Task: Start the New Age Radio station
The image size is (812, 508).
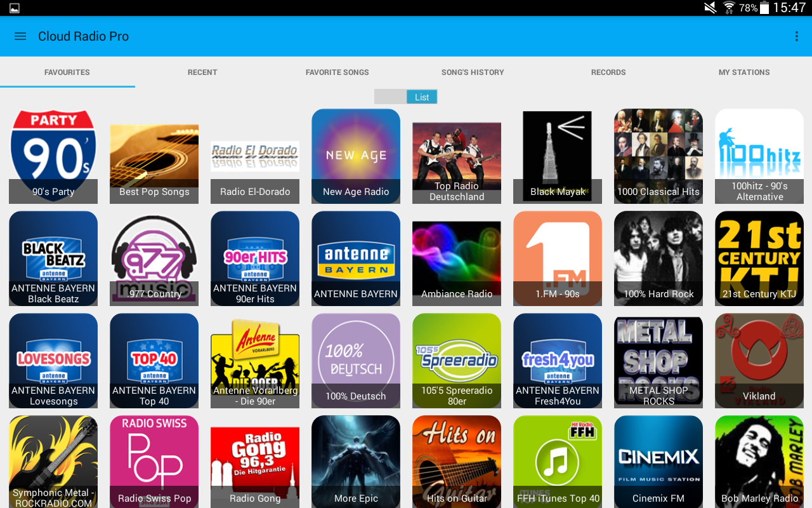Action: pos(356,156)
